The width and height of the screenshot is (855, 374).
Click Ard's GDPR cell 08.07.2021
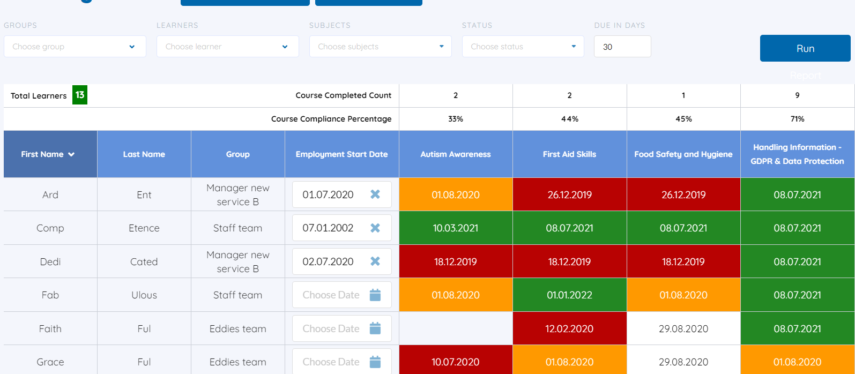coord(797,195)
